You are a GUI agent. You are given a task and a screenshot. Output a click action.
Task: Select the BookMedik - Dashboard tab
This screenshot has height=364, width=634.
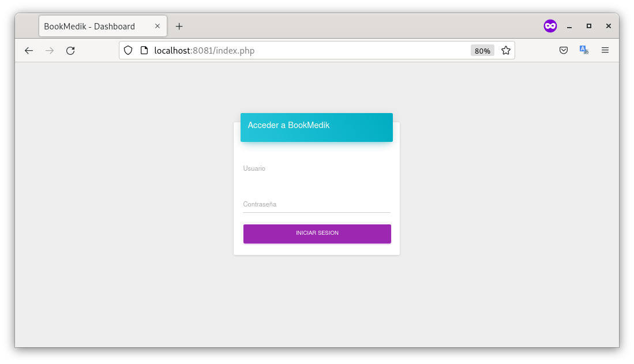click(x=92, y=27)
